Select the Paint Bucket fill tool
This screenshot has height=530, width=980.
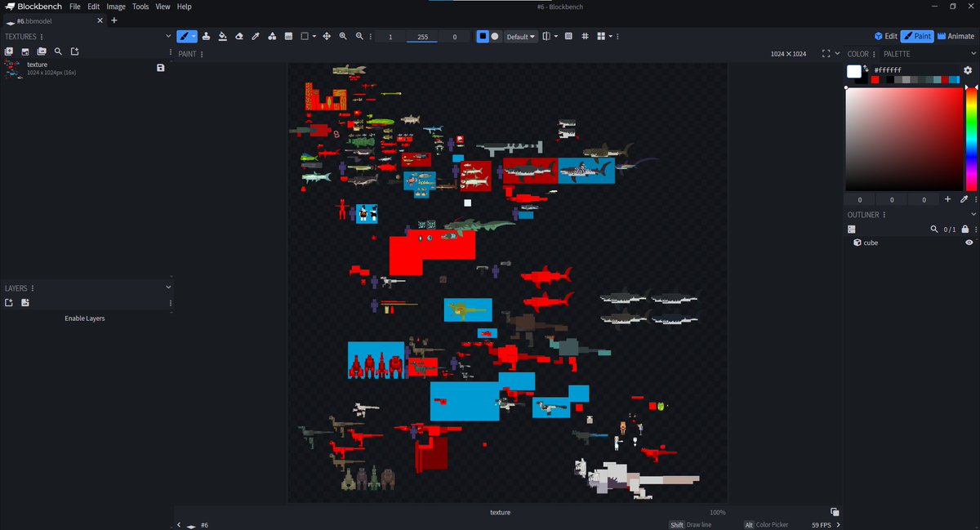(x=222, y=36)
